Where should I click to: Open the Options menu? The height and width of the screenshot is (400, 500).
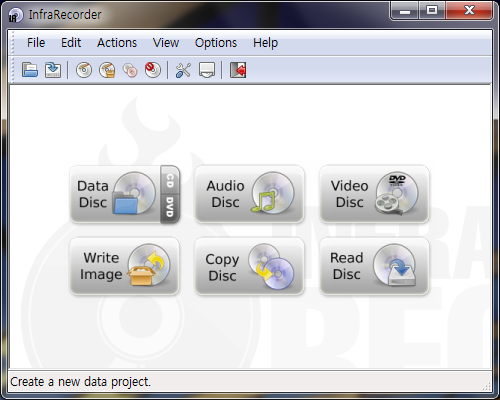coord(216,43)
